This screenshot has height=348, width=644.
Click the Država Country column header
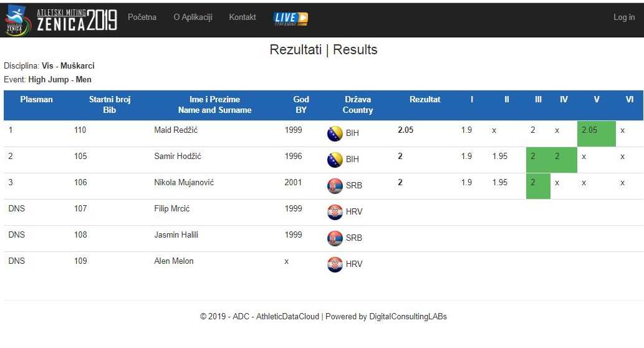pos(357,105)
